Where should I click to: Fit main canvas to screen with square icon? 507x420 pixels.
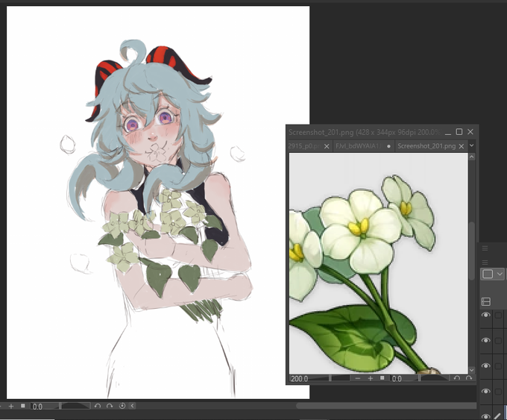23,406
